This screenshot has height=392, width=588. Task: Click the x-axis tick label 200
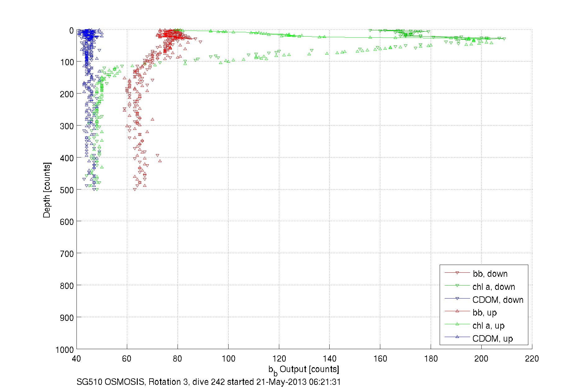point(481,359)
